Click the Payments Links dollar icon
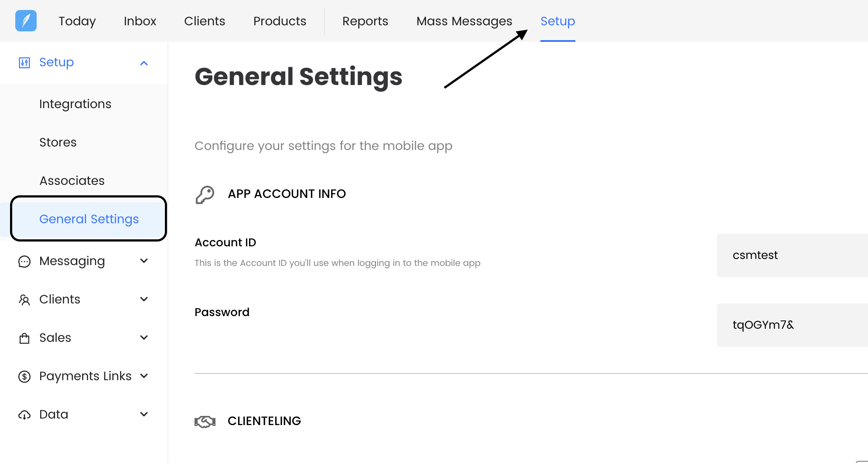This screenshot has height=463, width=868. pos(24,376)
